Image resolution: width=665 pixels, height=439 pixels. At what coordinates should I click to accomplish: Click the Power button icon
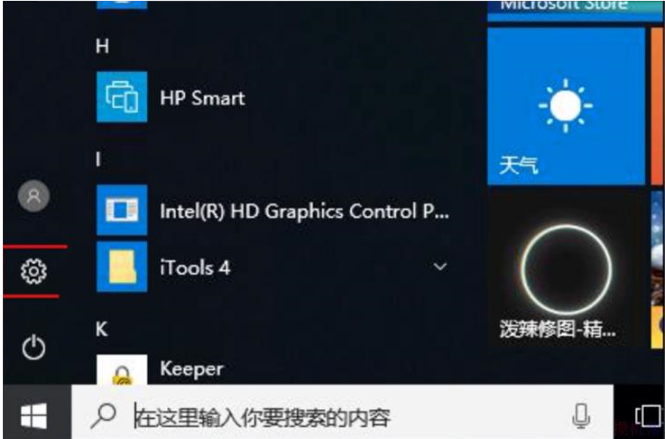(33, 347)
